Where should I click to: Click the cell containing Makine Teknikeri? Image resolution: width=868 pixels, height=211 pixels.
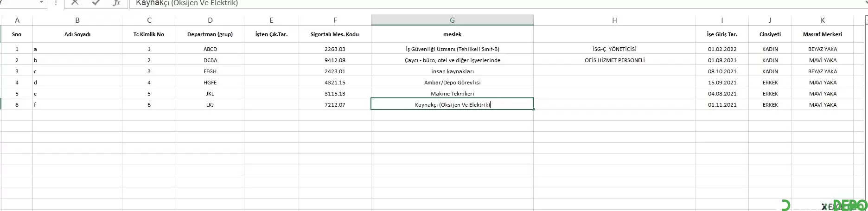[452, 93]
